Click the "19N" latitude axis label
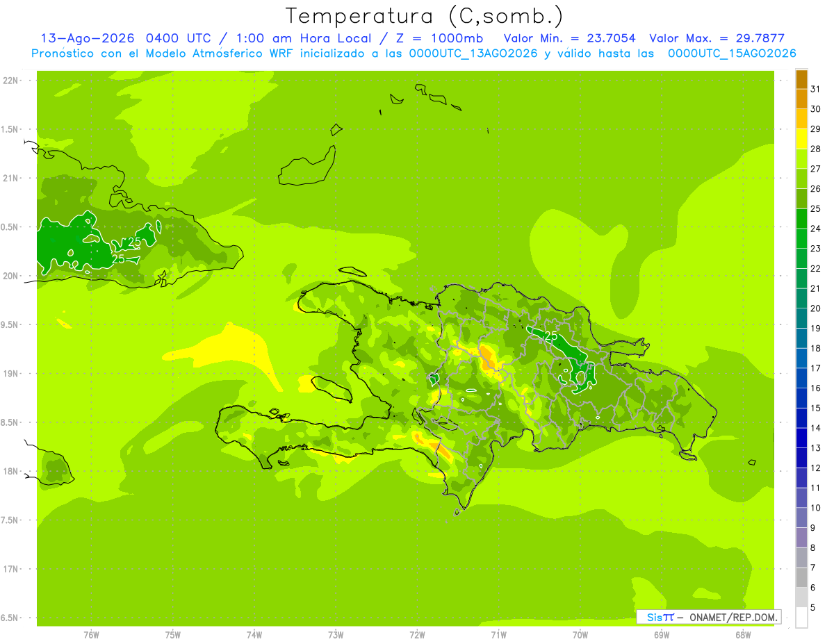The width and height of the screenshot is (834, 644). (10, 374)
